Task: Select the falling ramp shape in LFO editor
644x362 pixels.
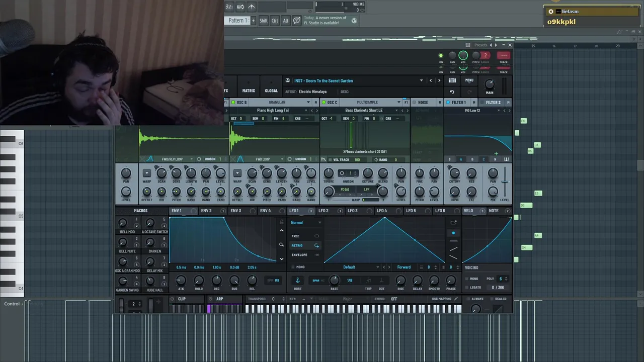Action: (x=453, y=257)
